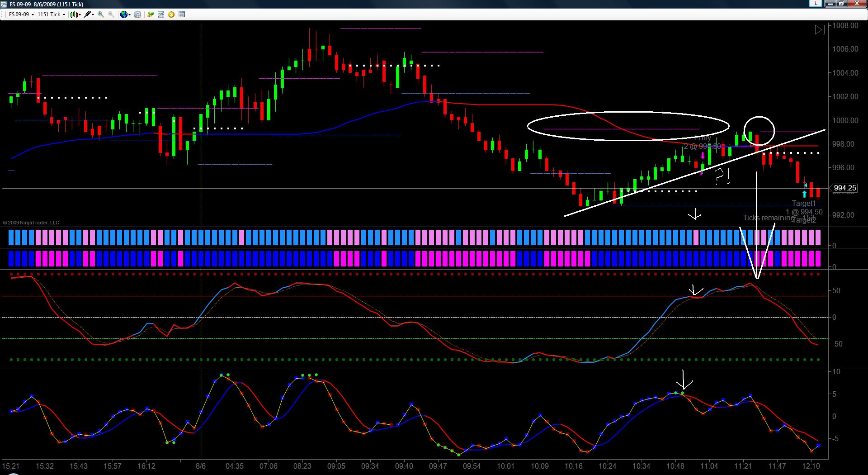Click the L link button in title bar
868x475 pixels.
click(x=816, y=3)
